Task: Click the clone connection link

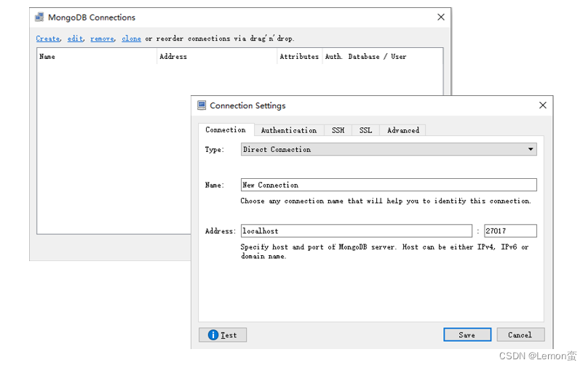Action: pyautogui.click(x=131, y=39)
